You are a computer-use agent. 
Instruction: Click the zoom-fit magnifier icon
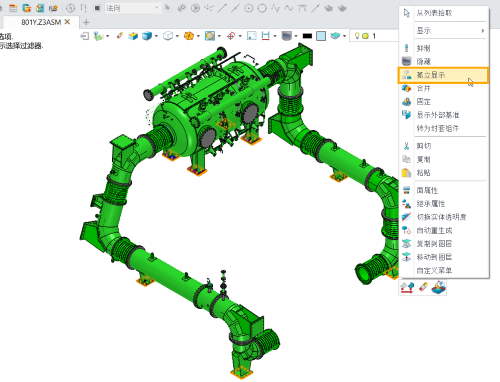[x=210, y=36]
